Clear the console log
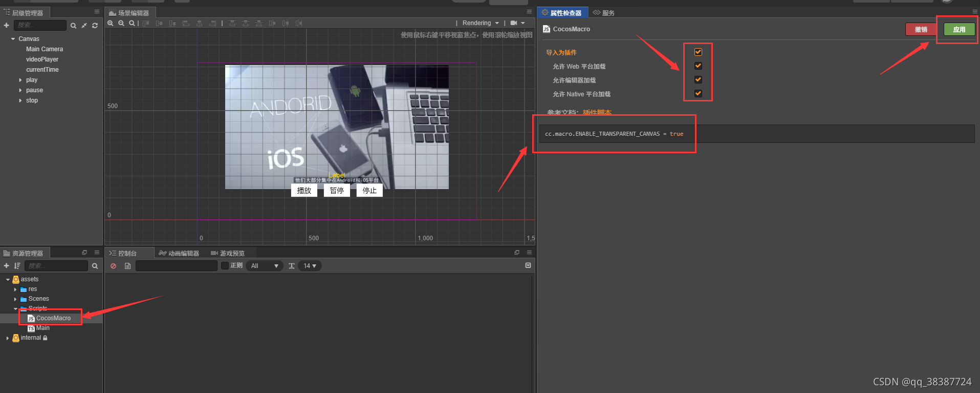The height and width of the screenshot is (393, 980). click(113, 266)
